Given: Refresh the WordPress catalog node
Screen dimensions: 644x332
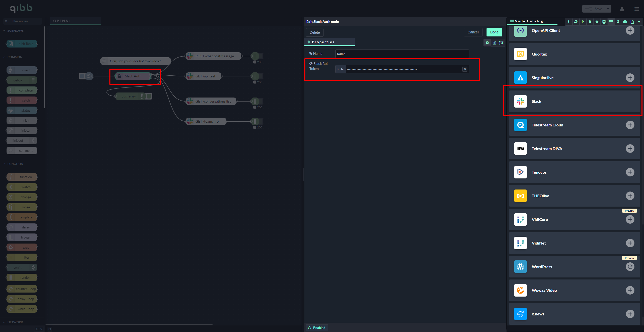Looking at the screenshot, I should (630, 267).
